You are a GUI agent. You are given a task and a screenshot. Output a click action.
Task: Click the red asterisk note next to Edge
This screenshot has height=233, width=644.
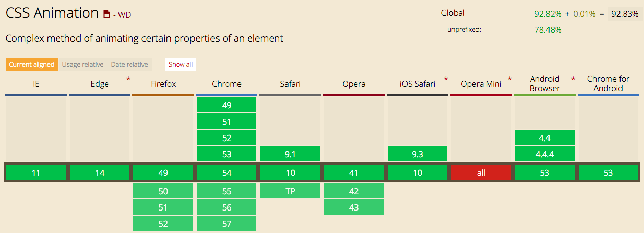tap(128, 79)
